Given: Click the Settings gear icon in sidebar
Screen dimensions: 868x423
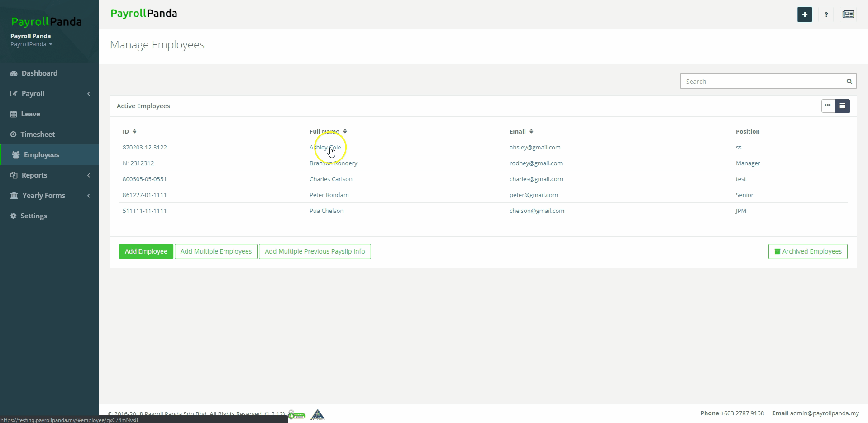Looking at the screenshot, I should (x=13, y=216).
